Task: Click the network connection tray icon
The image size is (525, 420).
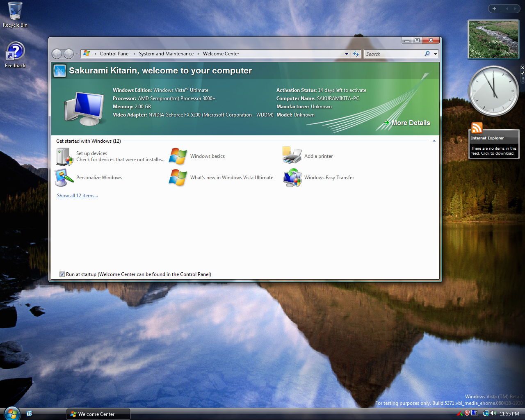Action: (x=486, y=413)
